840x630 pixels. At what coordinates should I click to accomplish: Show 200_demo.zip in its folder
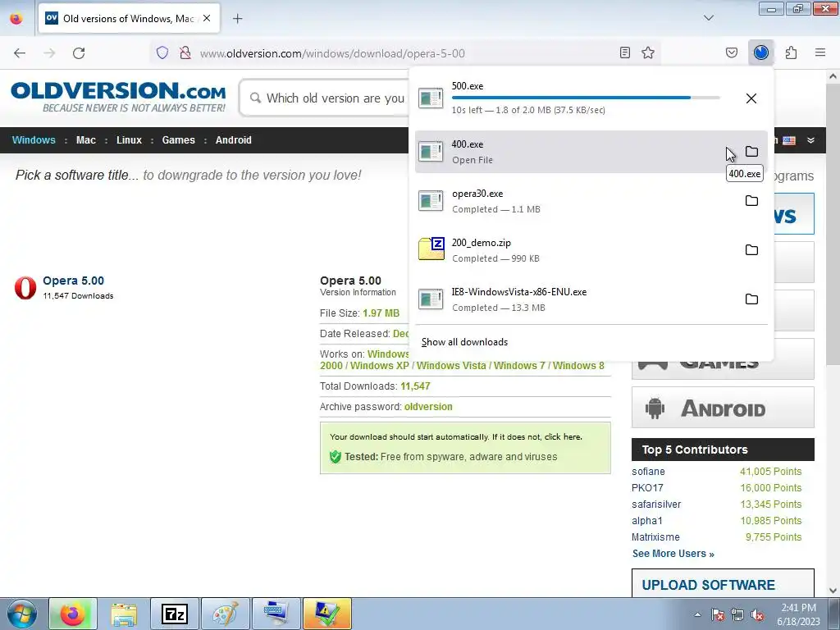[751, 250]
